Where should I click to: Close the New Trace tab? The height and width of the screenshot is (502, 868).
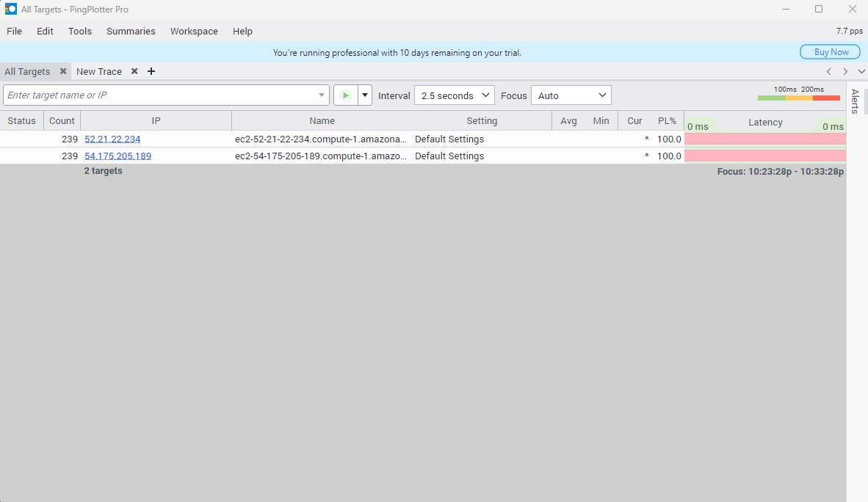[134, 71]
